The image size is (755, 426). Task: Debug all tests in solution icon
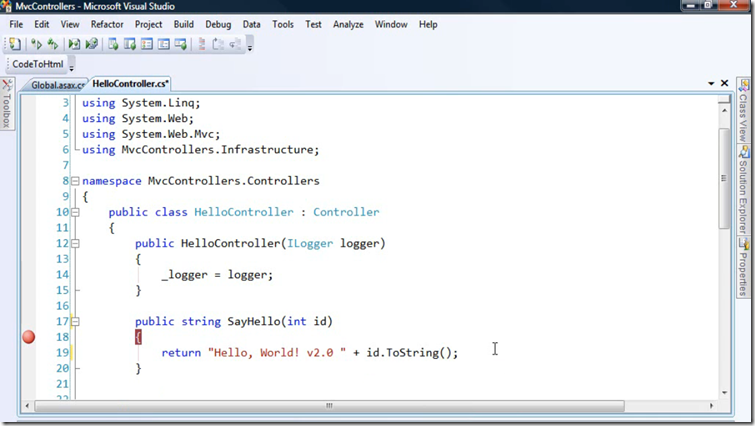(91, 44)
